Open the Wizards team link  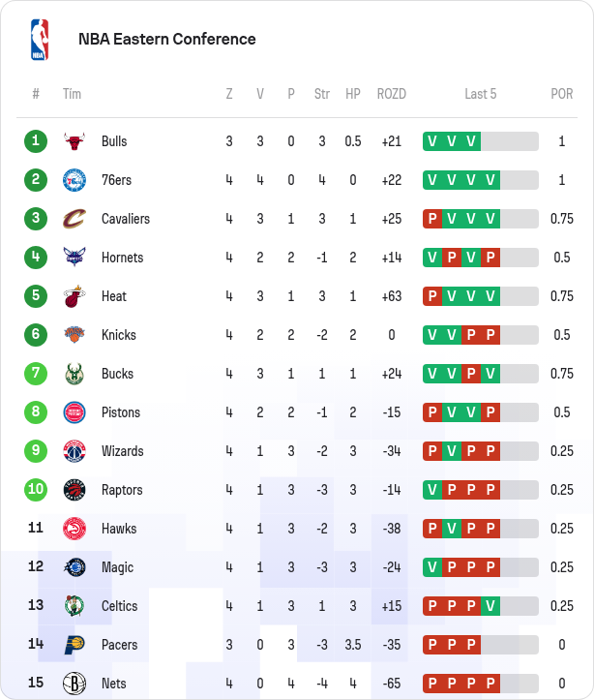[x=122, y=451]
